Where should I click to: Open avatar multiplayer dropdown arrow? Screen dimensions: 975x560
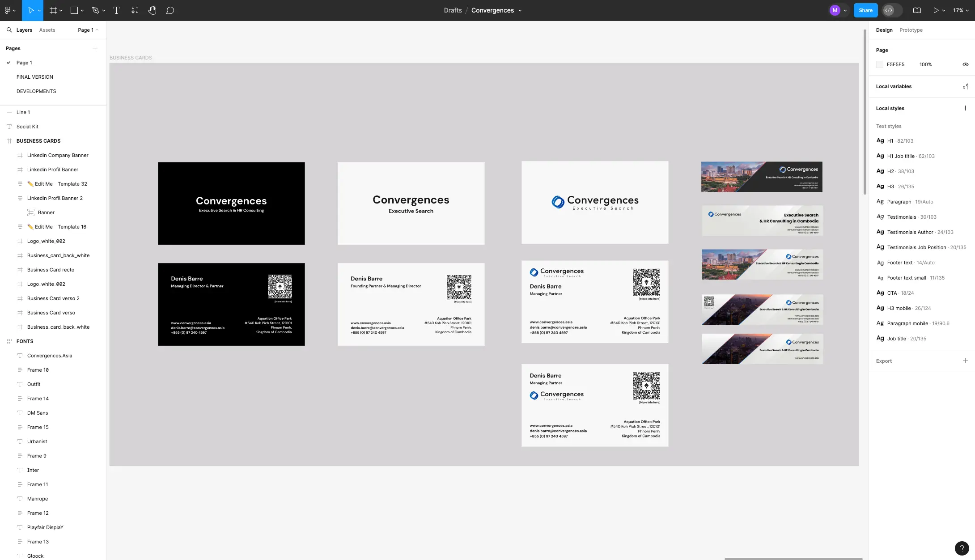(845, 10)
